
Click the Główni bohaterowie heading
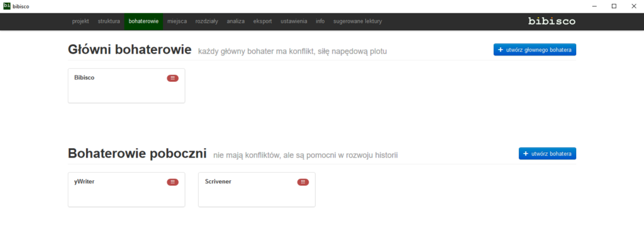pyautogui.click(x=130, y=50)
